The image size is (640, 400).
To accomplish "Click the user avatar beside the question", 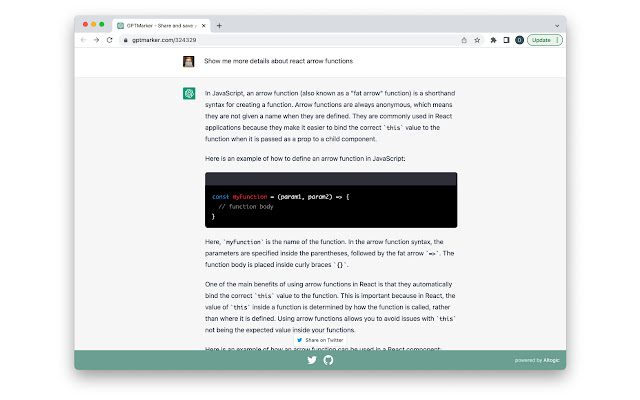I will (189, 61).
